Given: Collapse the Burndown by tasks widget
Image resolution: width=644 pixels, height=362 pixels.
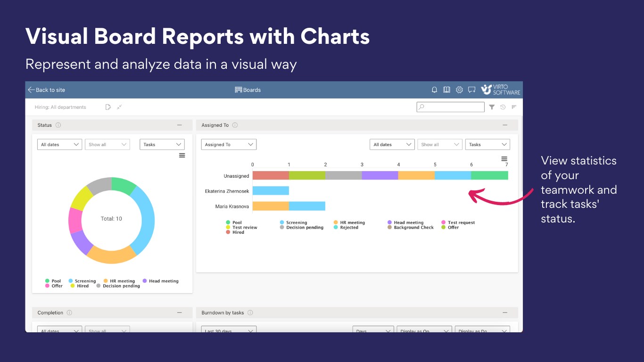Looking at the screenshot, I should point(505,313).
